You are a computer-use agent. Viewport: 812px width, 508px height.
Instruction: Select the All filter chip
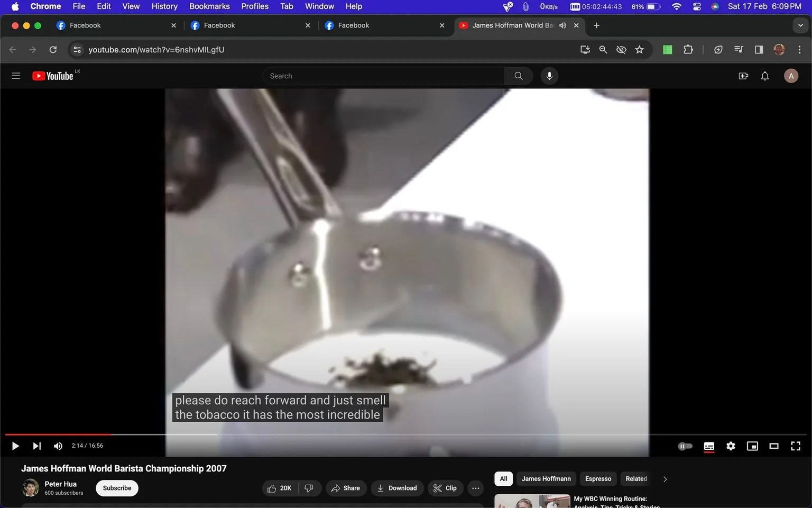click(503, 478)
